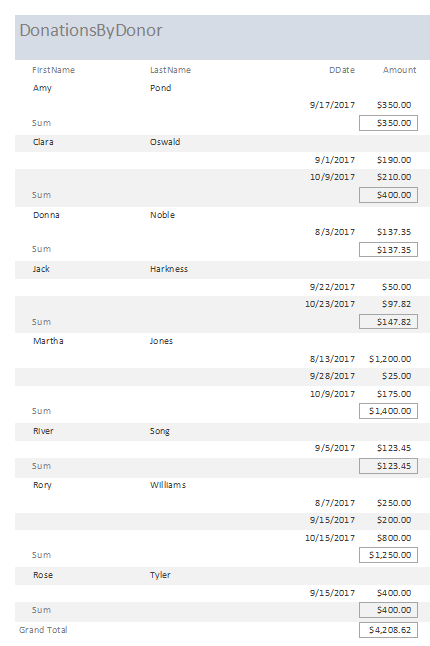Select the FirstName column header
The height and width of the screenshot is (646, 430).
coord(54,70)
